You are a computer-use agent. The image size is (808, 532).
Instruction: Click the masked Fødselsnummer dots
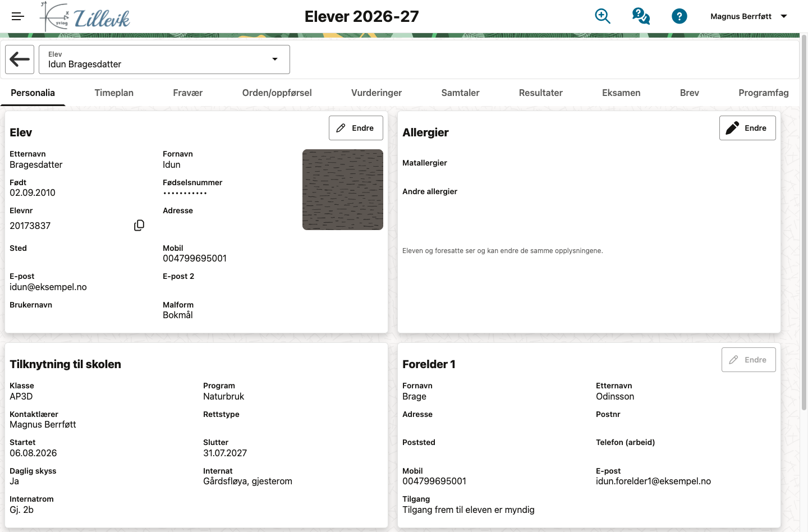point(185,193)
